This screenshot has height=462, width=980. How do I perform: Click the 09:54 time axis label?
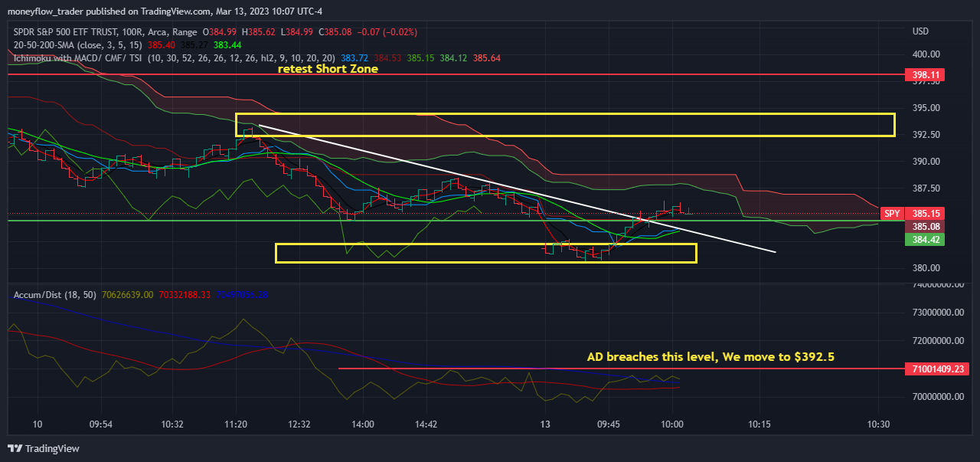click(100, 424)
